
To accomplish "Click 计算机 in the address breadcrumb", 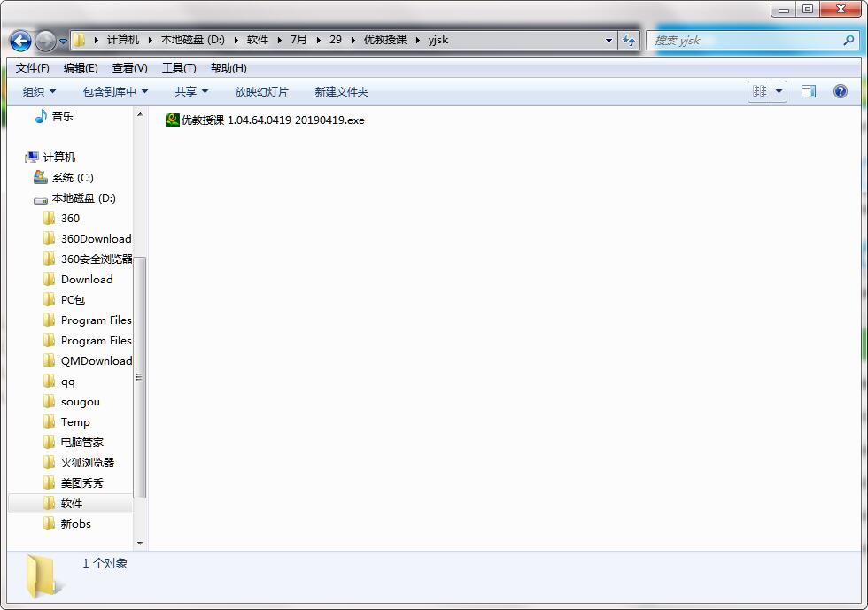I will [x=123, y=40].
